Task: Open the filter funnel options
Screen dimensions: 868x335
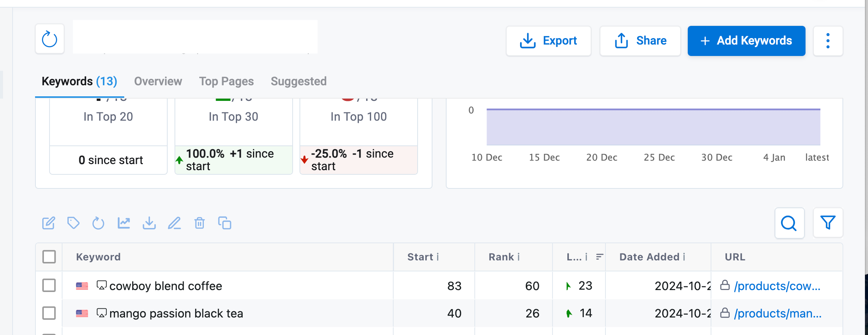Action: [828, 223]
